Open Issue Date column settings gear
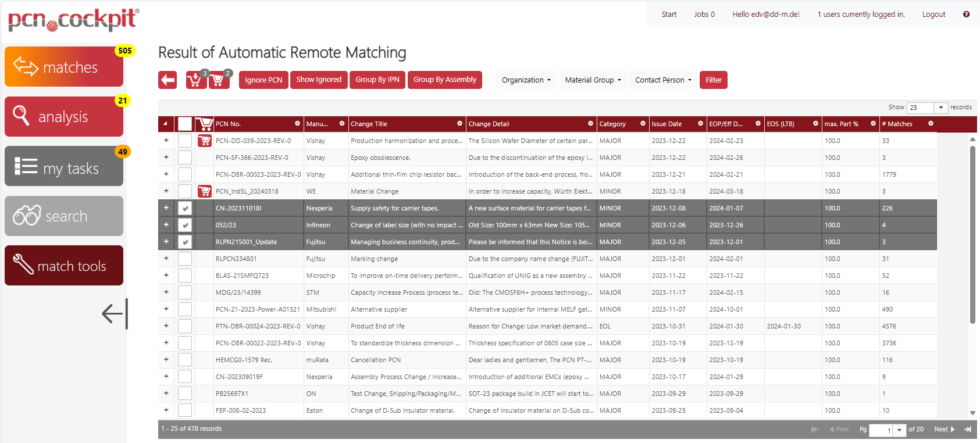Screen dimensions: 980x443 (x=700, y=123)
